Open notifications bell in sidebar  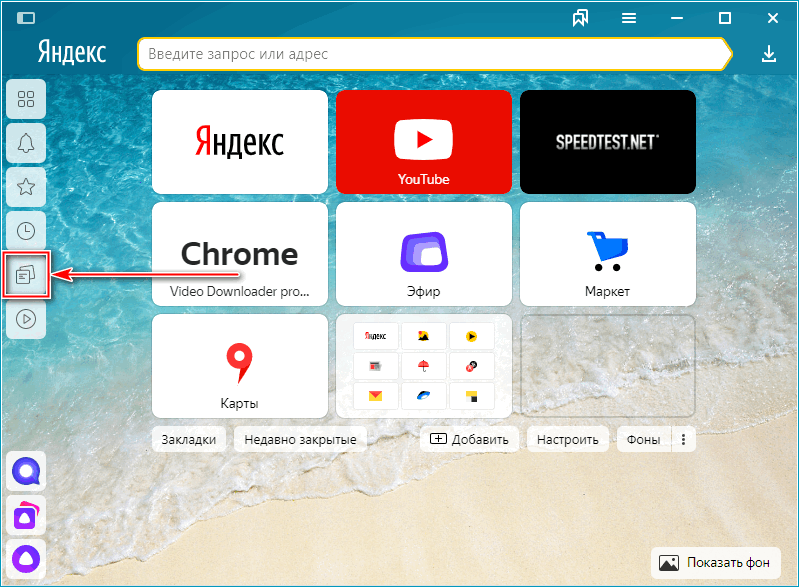coord(26,143)
